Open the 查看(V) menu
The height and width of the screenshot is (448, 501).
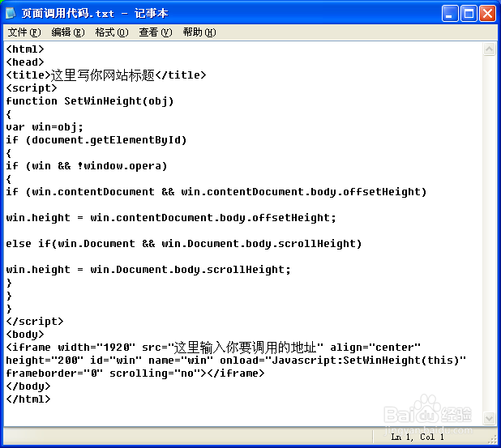[156, 32]
